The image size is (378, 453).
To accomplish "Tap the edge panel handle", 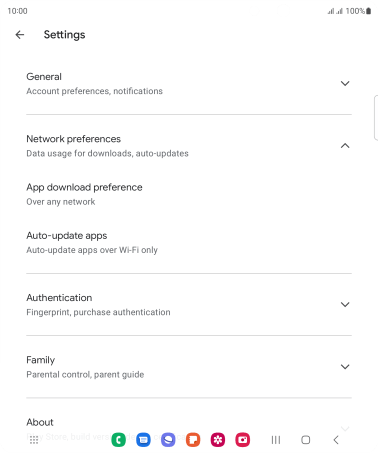I will [376, 117].
